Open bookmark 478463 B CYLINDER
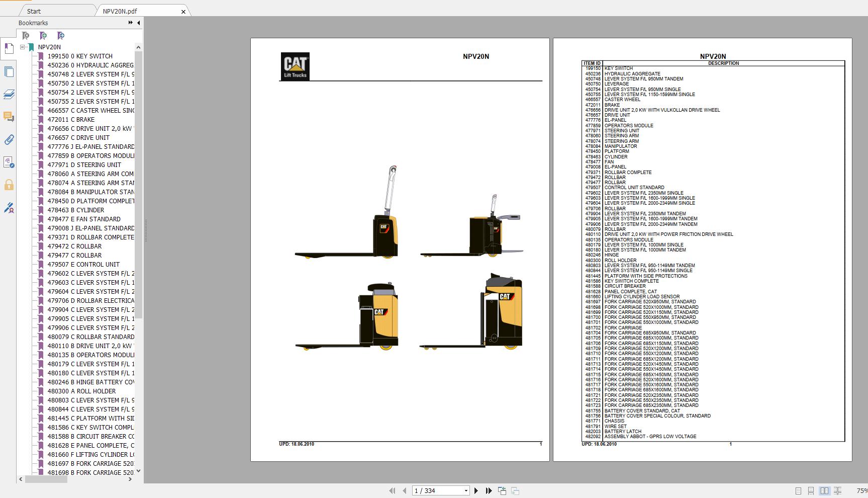868x498 pixels. point(76,210)
